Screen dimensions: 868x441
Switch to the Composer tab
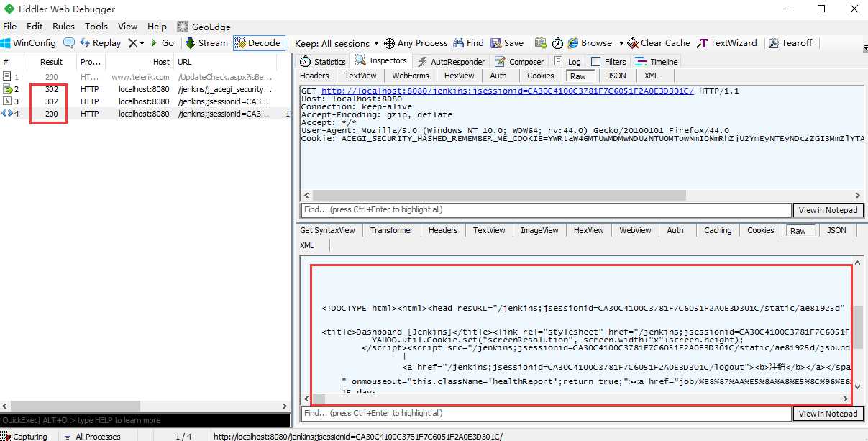pyautogui.click(x=520, y=62)
